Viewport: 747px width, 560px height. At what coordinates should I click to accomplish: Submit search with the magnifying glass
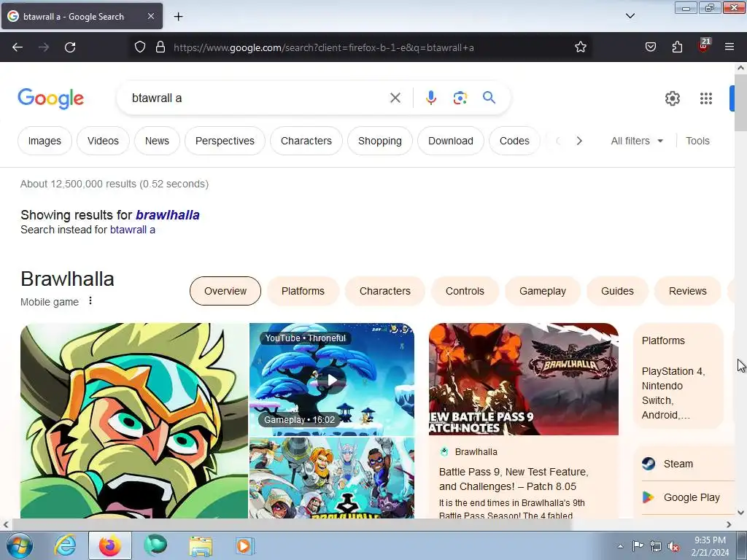pyautogui.click(x=489, y=98)
